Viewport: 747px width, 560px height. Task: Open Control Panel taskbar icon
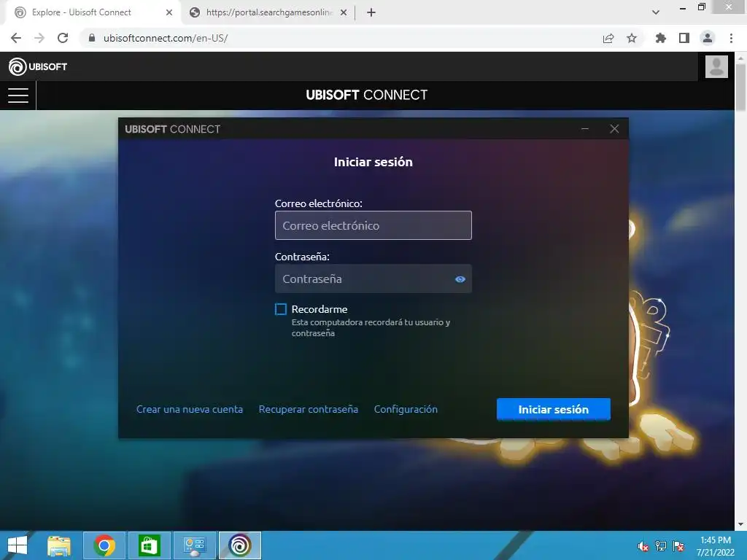pos(194,545)
